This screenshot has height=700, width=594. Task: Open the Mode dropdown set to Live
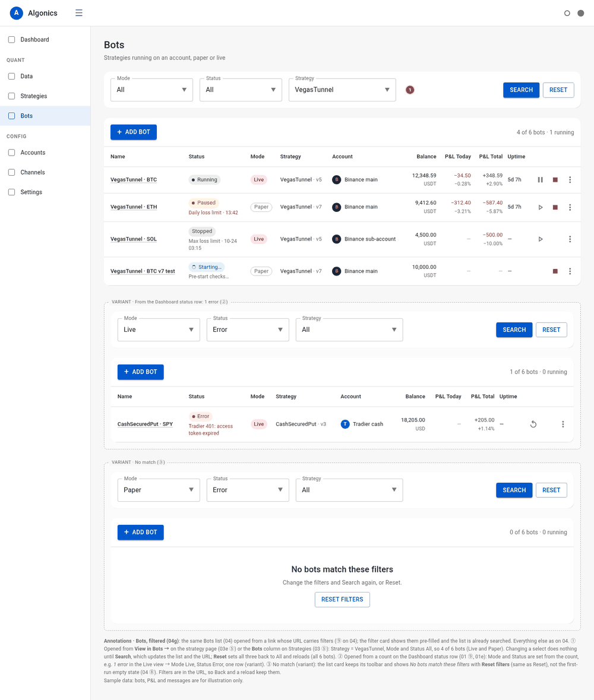coord(159,330)
